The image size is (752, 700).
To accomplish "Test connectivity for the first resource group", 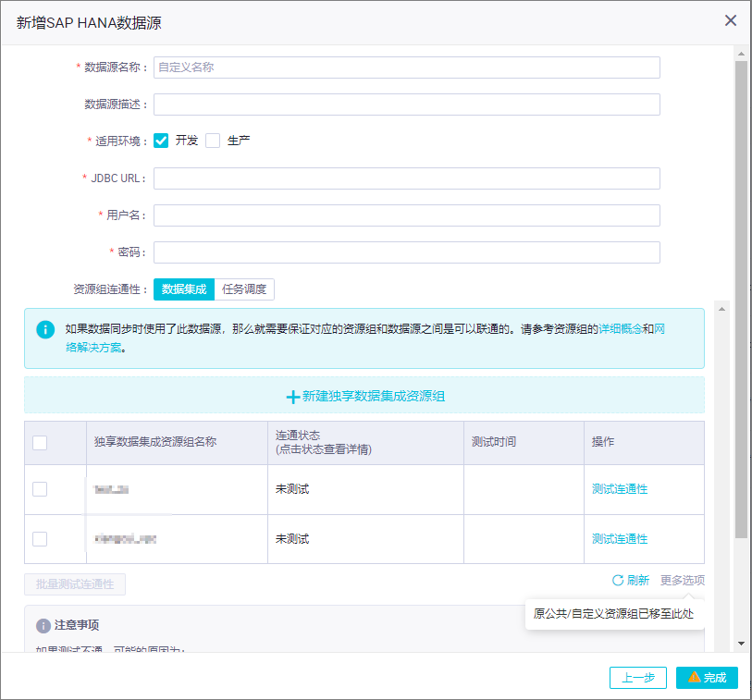I will [620, 489].
